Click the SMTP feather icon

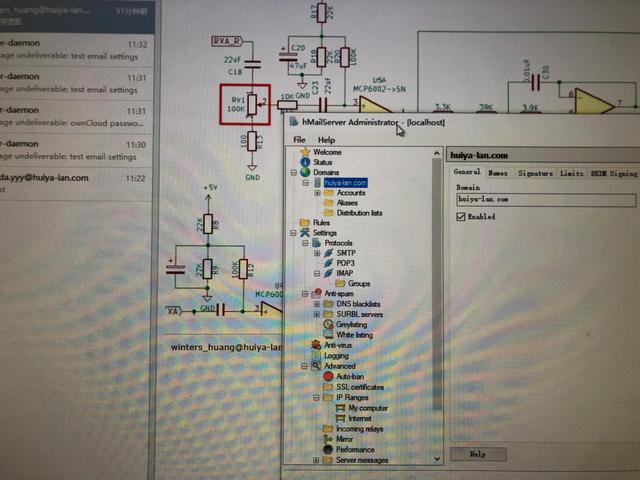point(329,253)
